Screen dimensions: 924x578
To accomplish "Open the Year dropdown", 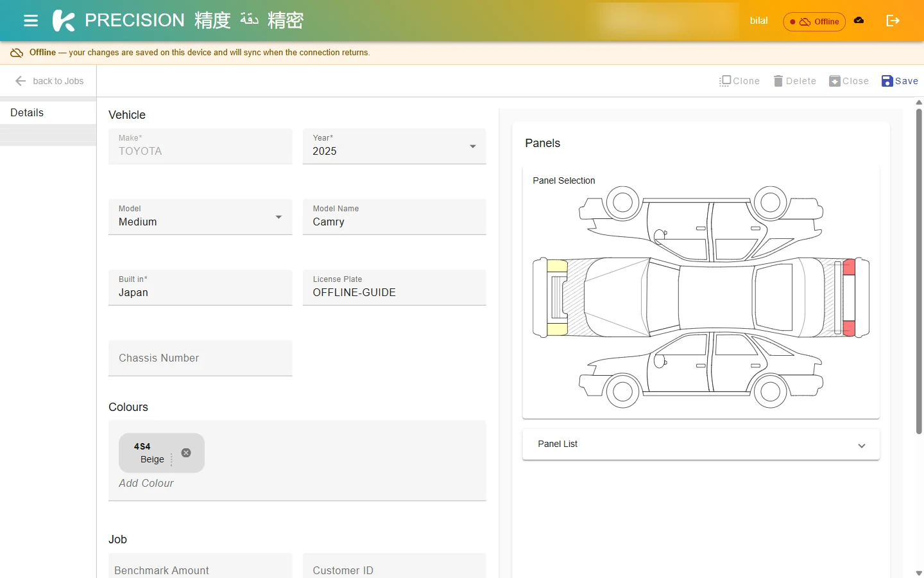I will coord(394,146).
